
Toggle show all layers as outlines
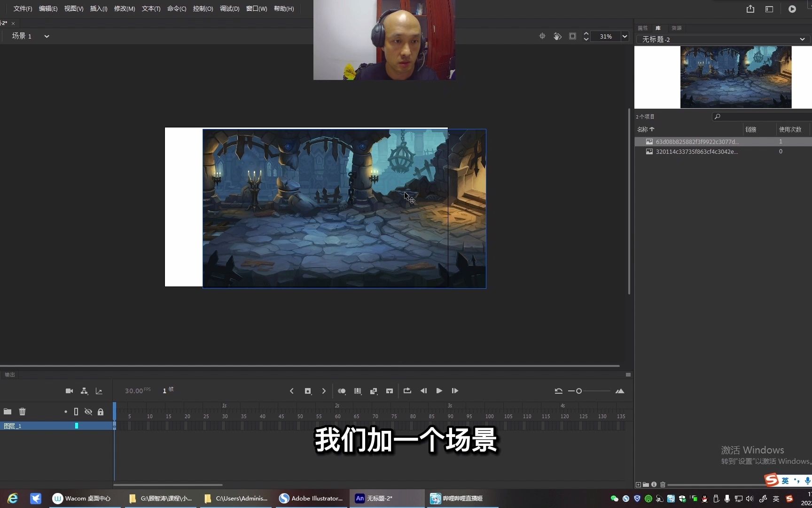[76, 412]
